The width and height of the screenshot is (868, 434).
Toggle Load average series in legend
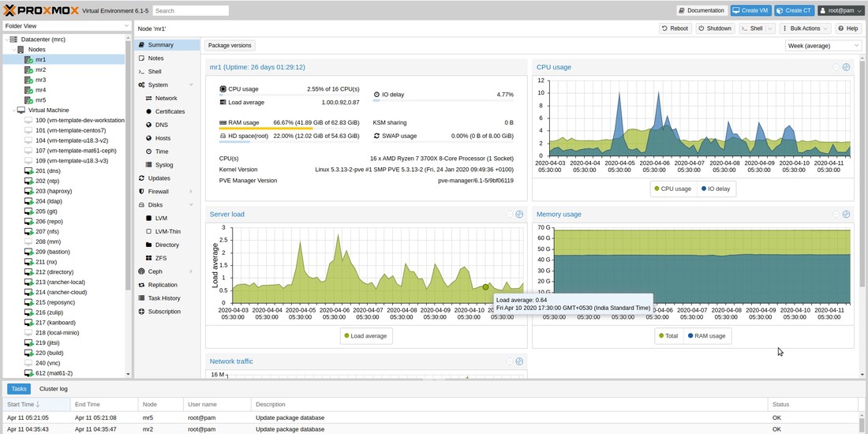tap(365, 335)
